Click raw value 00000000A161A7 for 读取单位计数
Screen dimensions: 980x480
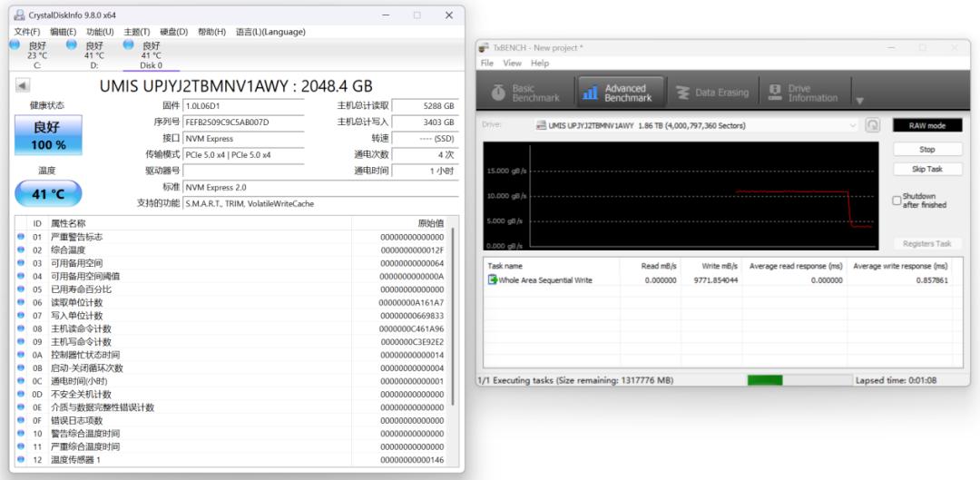[x=411, y=302]
